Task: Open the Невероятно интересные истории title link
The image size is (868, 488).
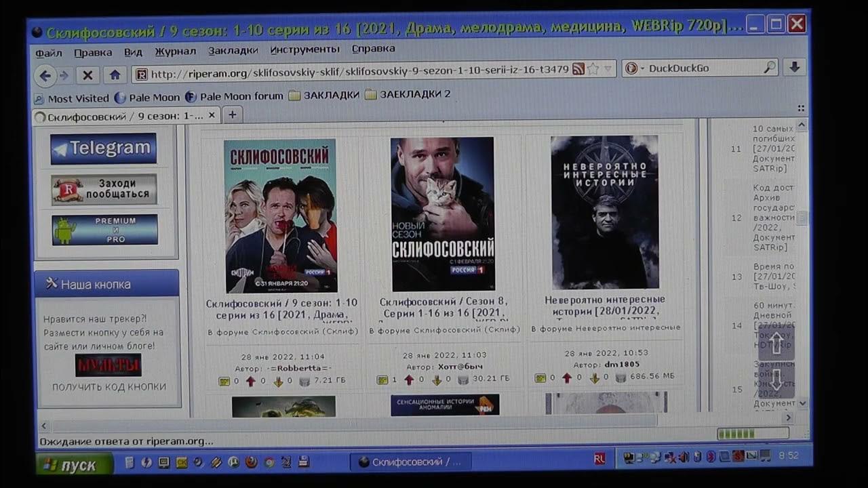Action: pyautogui.click(x=605, y=305)
